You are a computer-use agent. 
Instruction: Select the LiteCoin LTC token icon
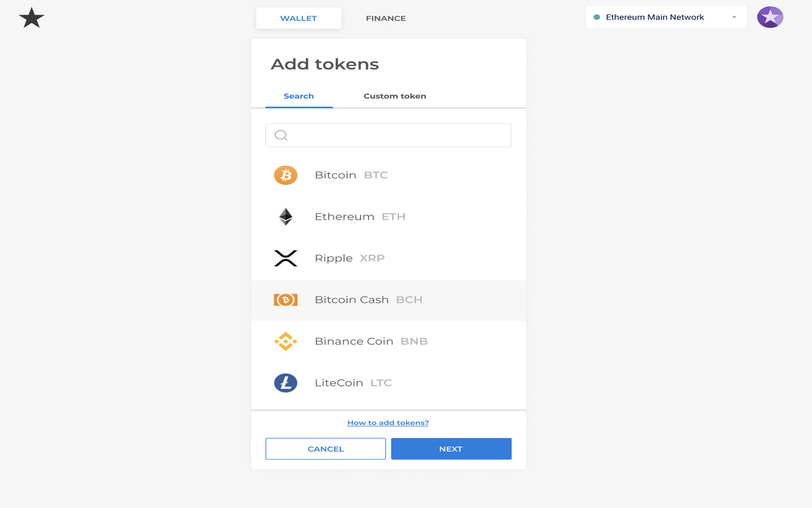tap(285, 382)
